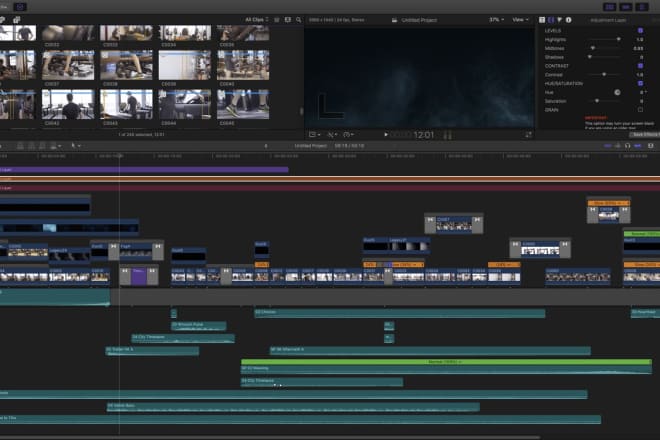Open the Select tool arrow dropdown
660x440 pixels.
click(x=76, y=146)
